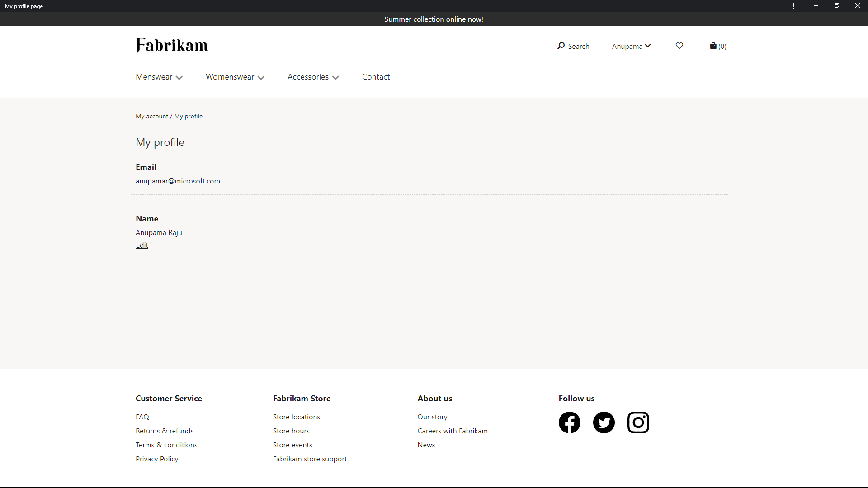Screen dimensions: 868x488
Task: Click the Facebook social icon
Action: tap(569, 422)
